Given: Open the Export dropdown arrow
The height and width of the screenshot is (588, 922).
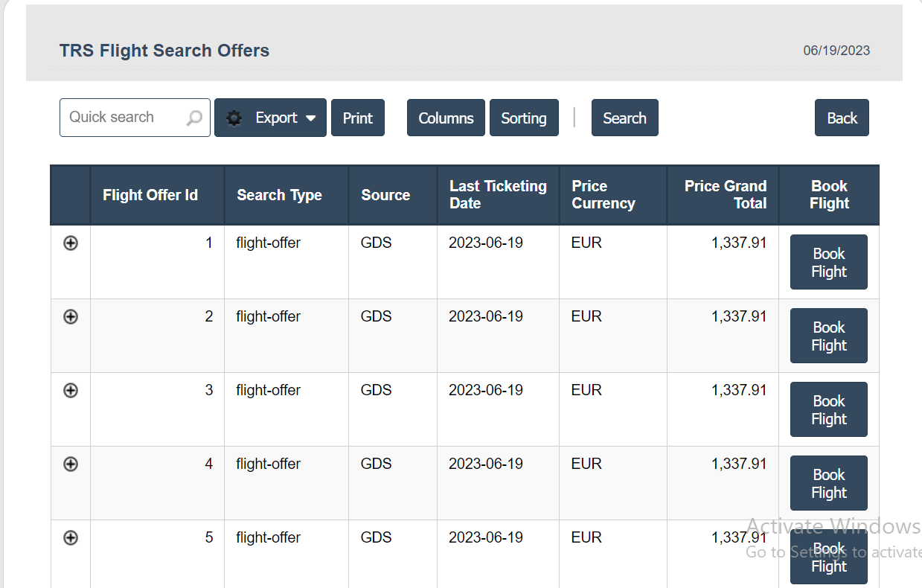Looking at the screenshot, I should 311,118.
